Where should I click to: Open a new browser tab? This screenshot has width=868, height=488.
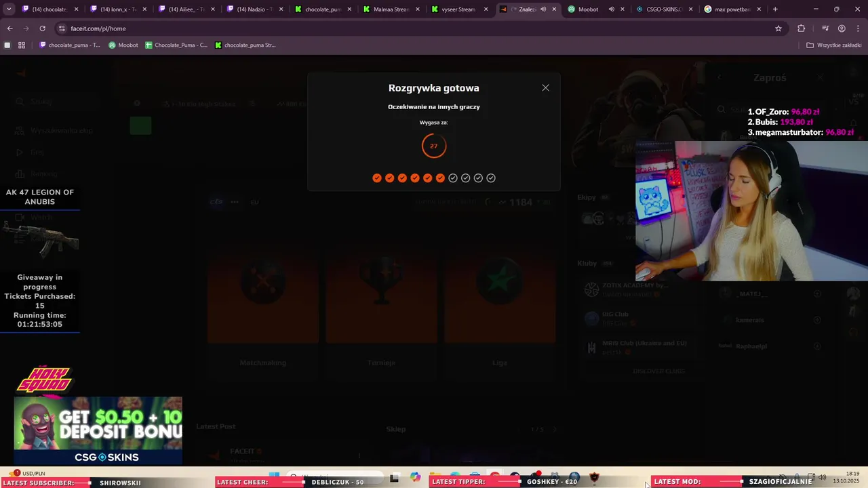[775, 9]
